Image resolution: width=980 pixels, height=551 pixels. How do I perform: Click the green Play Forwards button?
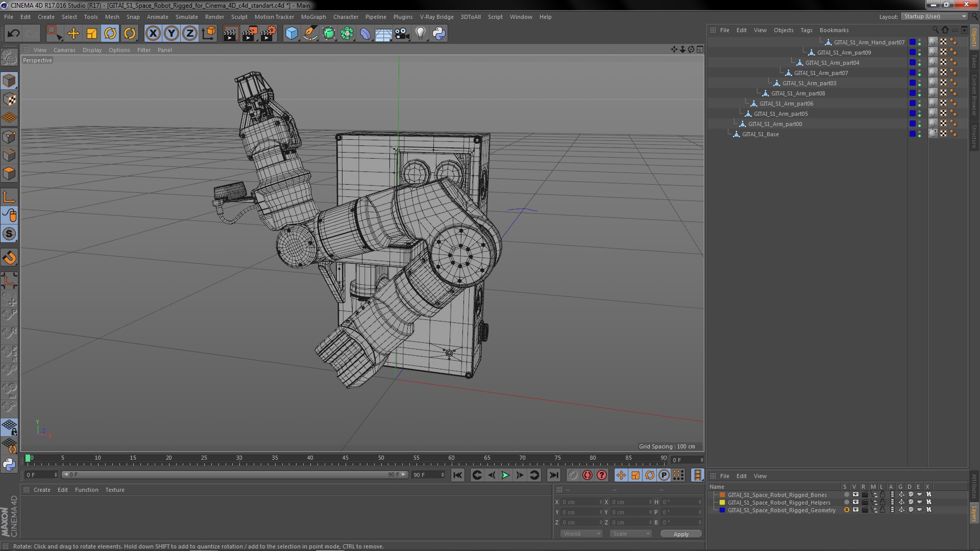[505, 475]
